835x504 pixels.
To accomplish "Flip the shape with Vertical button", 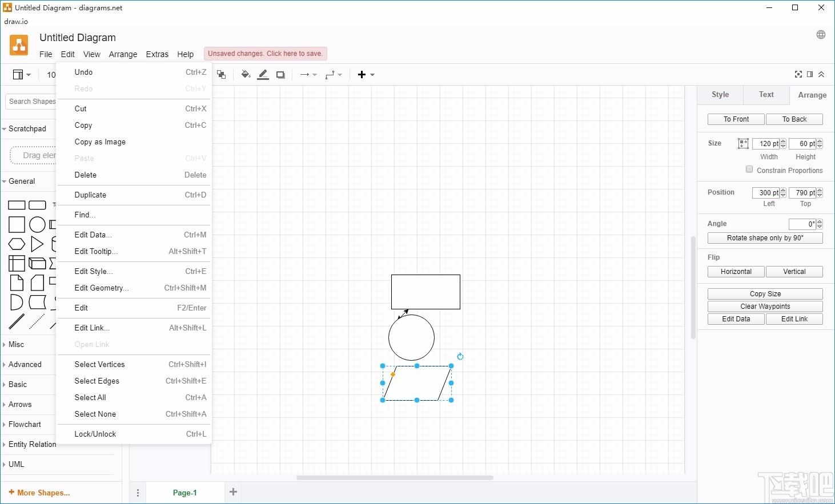I will pos(794,272).
